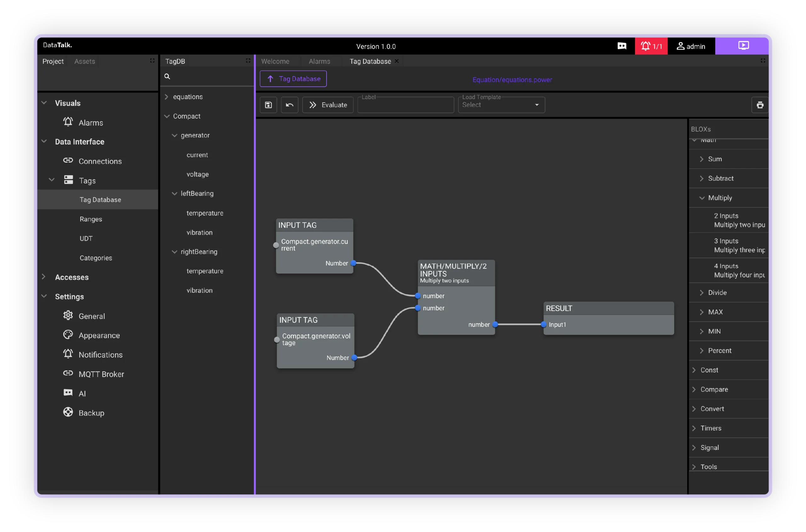Select the Project tab

[x=53, y=61]
